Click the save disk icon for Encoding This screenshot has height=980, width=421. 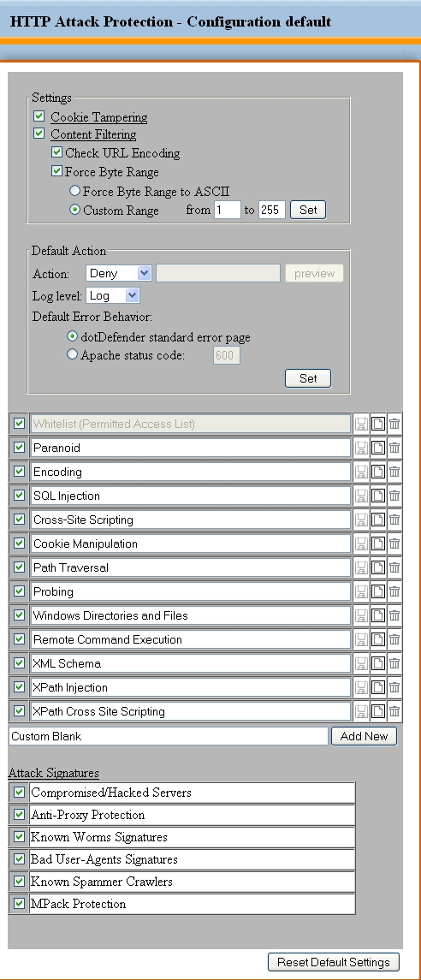point(361,472)
